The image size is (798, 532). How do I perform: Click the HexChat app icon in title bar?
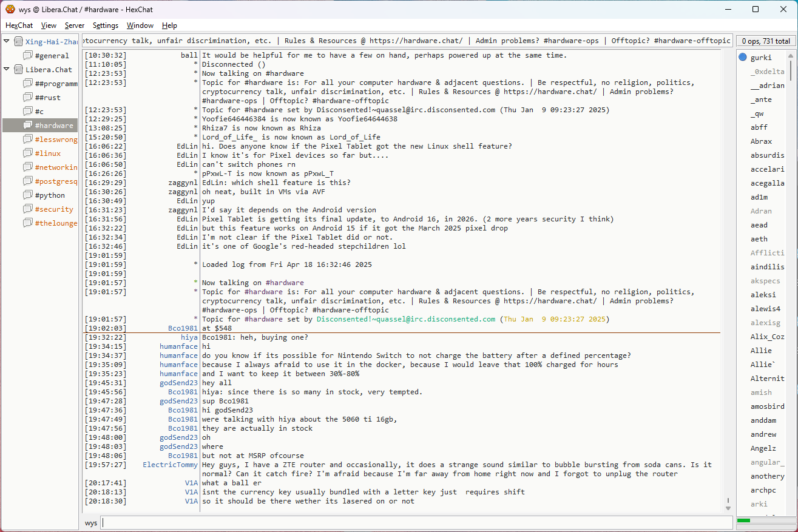[x=10, y=9]
